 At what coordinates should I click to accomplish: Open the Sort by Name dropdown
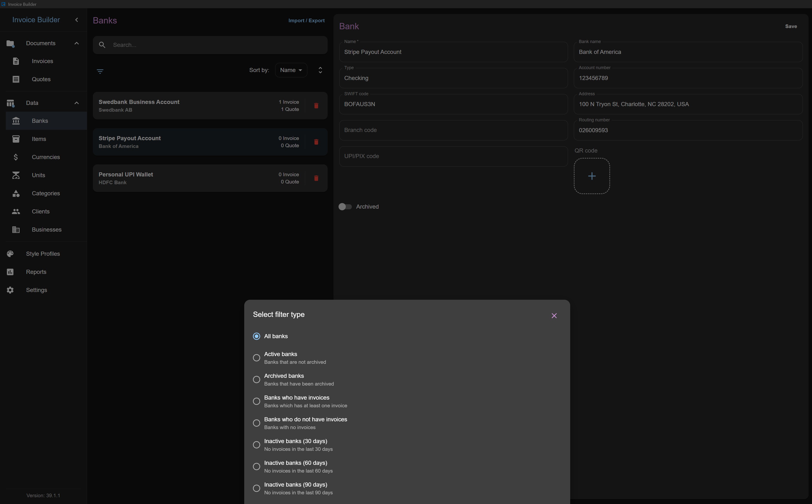291,70
